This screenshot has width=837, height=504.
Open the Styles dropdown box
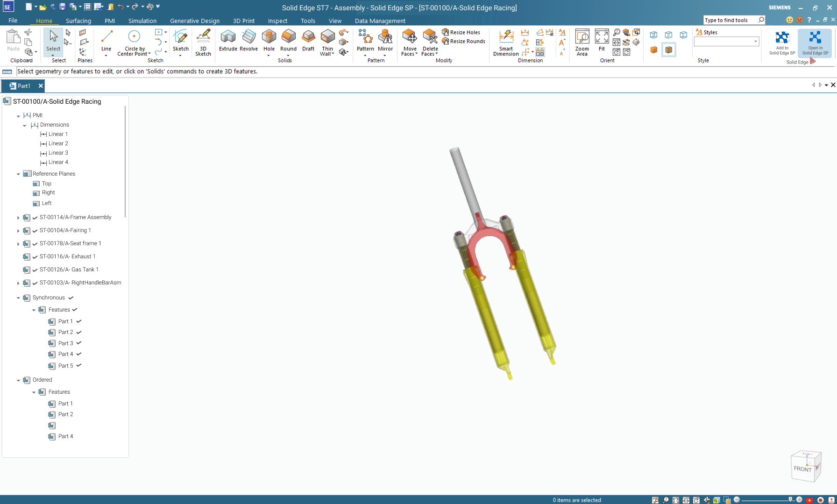[726, 42]
